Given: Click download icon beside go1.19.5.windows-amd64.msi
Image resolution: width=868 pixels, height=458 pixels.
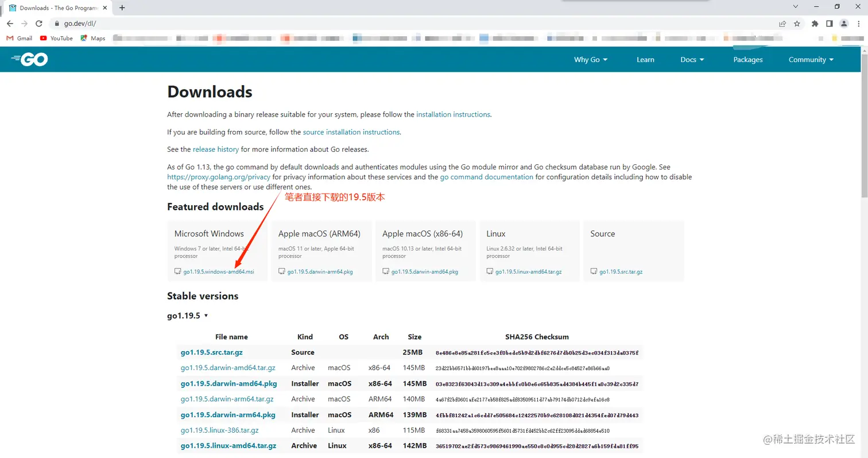Looking at the screenshot, I should [178, 272].
